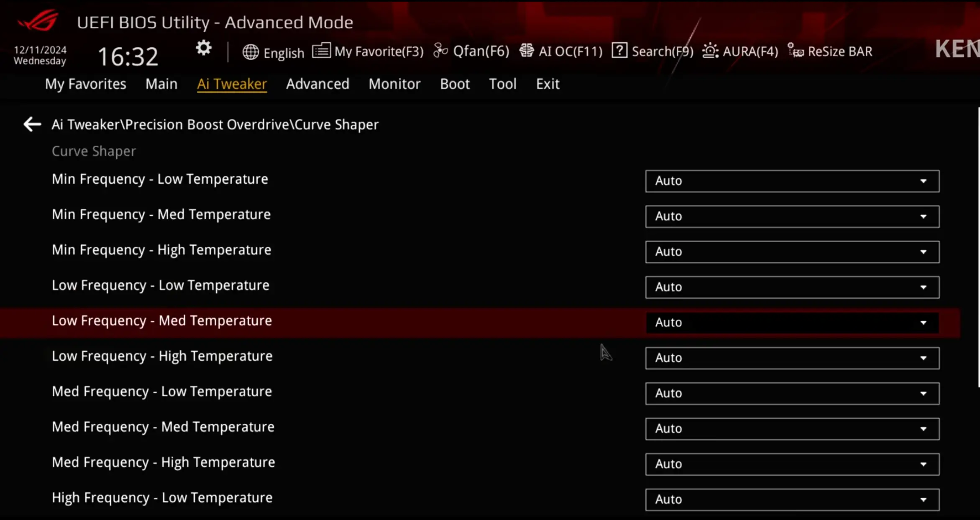Open Med Frequency - High Temperature dropdown
Image resolution: width=980 pixels, height=520 pixels.
[792, 464]
